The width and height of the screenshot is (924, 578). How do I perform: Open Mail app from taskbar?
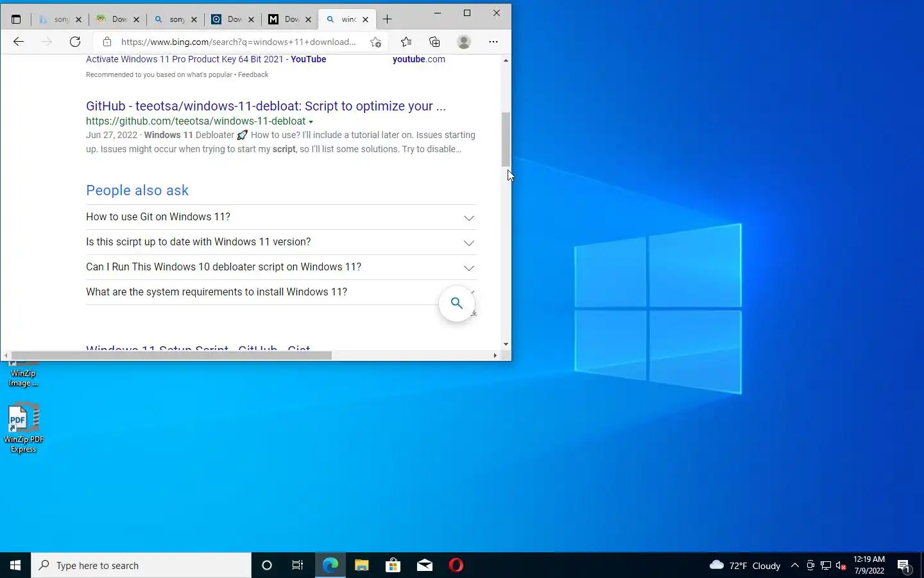pos(424,565)
